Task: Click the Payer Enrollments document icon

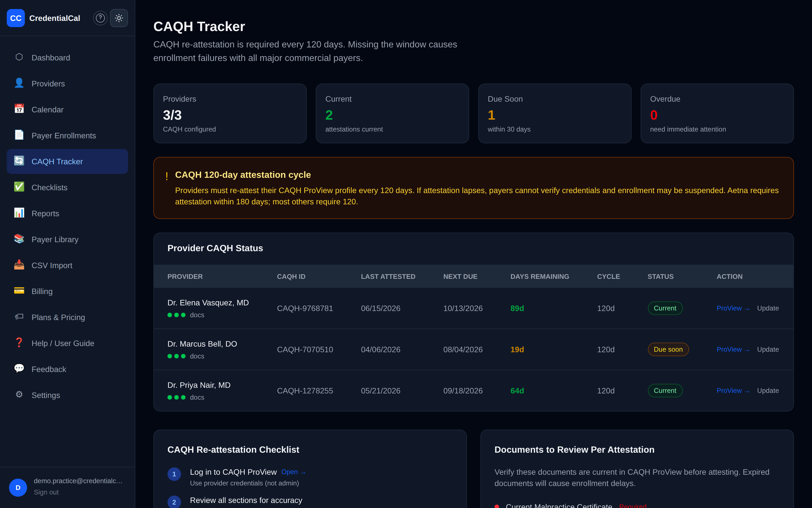Action: click(19, 135)
